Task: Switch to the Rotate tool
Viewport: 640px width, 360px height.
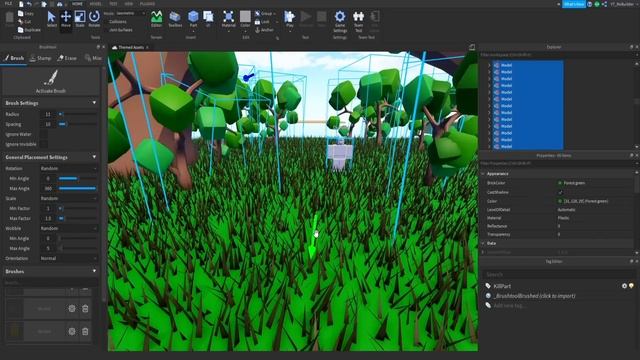Action: coord(94,19)
